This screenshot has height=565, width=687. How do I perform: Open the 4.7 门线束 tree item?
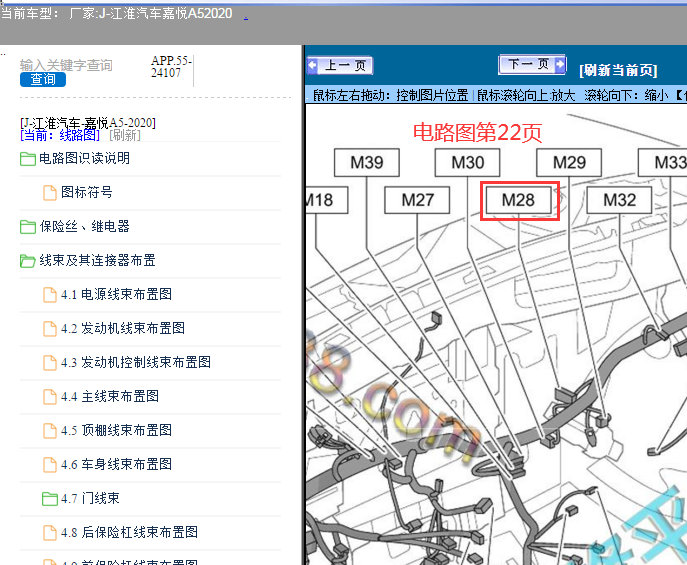click(x=90, y=498)
